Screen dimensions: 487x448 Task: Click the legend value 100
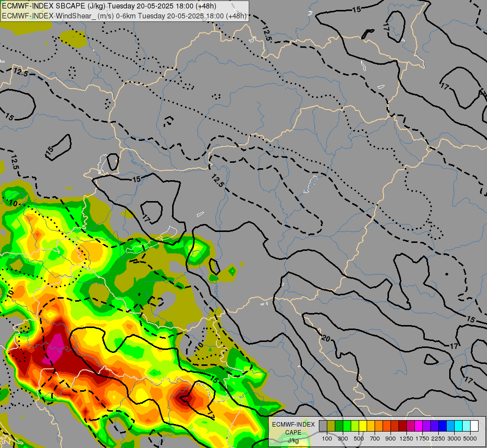[x=327, y=439]
